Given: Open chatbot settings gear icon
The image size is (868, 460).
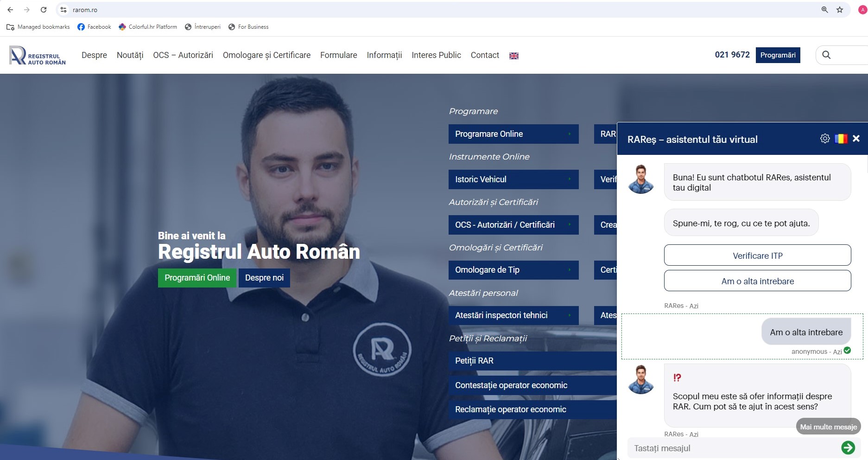Looking at the screenshot, I should pos(825,139).
